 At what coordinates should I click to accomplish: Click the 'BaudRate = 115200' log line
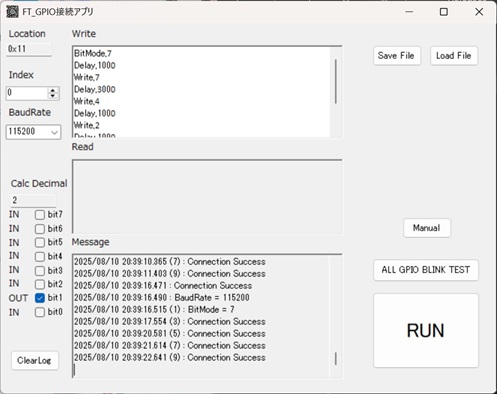(x=162, y=298)
